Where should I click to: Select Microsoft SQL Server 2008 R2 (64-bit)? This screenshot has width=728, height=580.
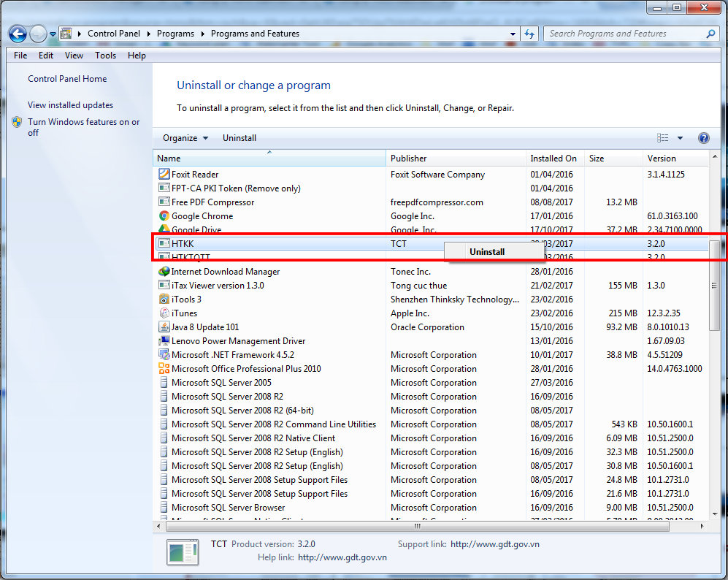[243, 411]
